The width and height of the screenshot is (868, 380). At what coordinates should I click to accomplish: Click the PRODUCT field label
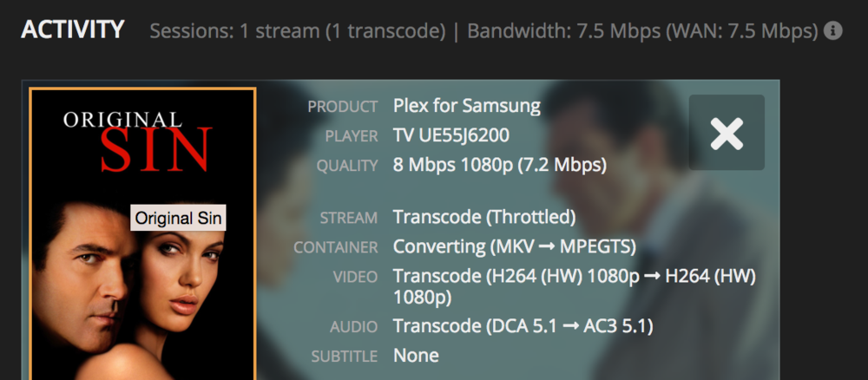click(x=343, y=108)
